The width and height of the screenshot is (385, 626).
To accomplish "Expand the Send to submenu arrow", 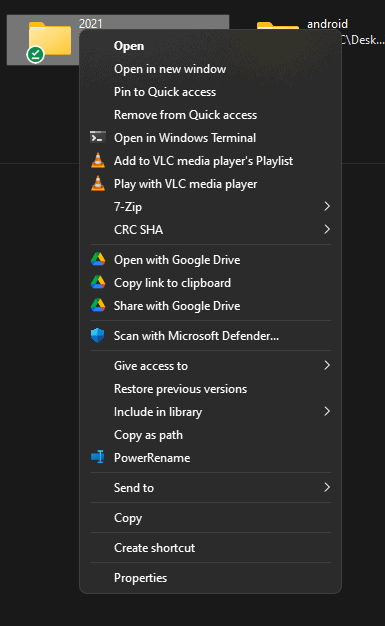I will pyautogui.click(x=327, y=487).
